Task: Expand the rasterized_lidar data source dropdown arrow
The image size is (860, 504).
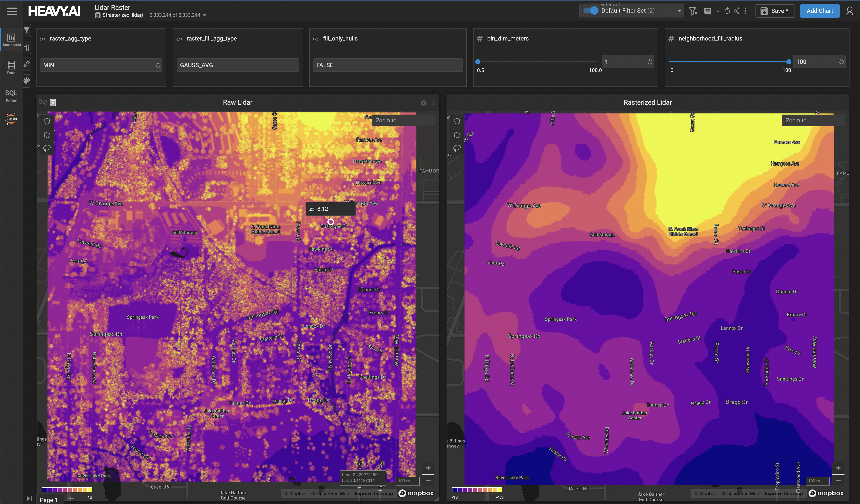Action: [x=204, y=15]
